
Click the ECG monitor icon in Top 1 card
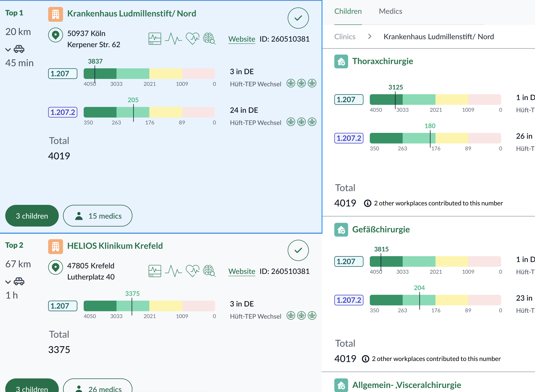click(x=155, y=39)
